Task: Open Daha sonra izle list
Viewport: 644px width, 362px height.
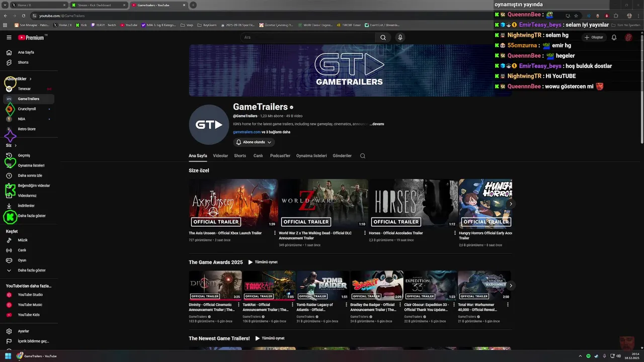Action: [x=28, y=175]
